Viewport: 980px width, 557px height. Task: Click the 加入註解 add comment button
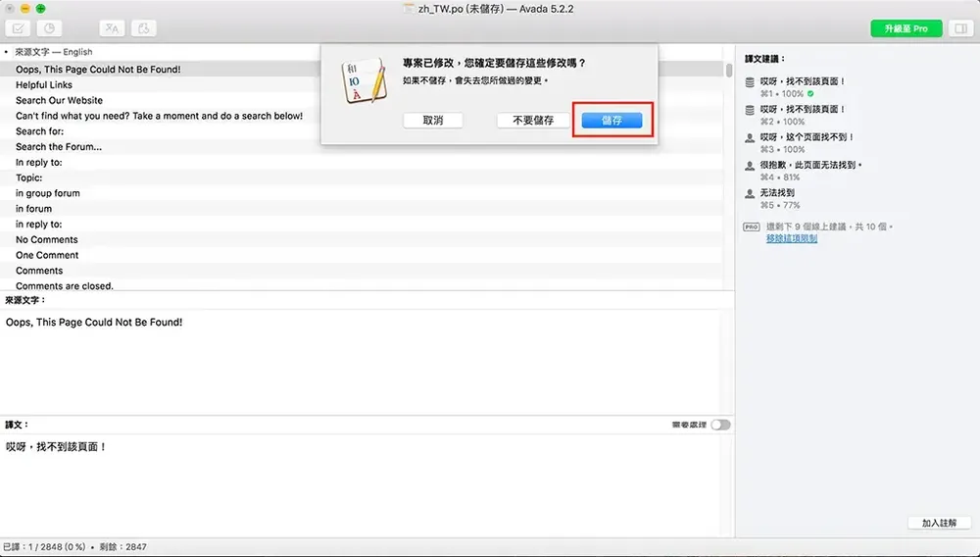(x=940, y=523)
